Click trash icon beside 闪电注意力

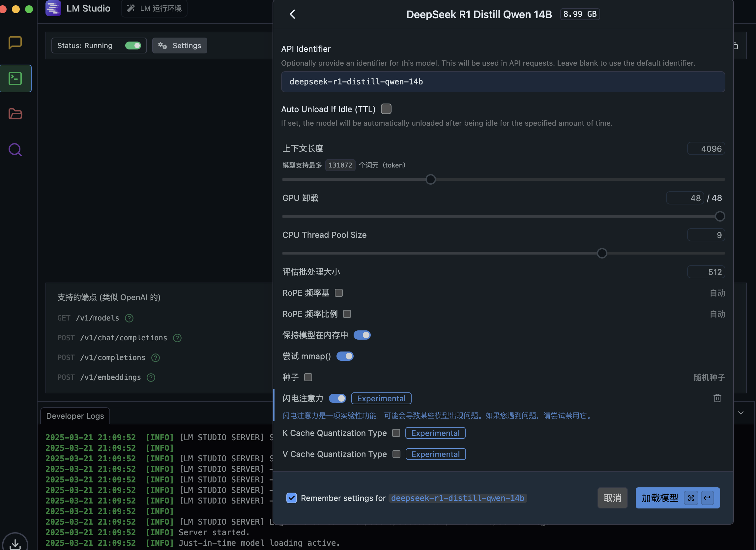[x=717, y=398]
